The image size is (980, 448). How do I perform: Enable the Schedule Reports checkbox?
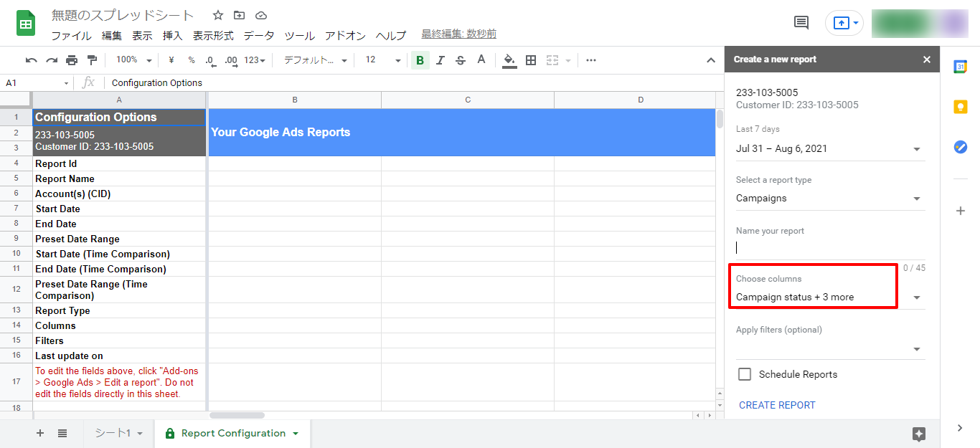tap(745, 374)
